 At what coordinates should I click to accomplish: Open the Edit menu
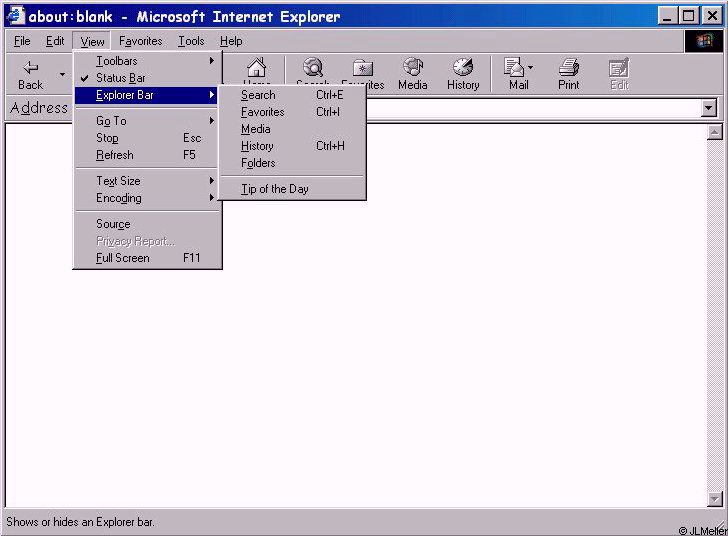coord(55,41)
